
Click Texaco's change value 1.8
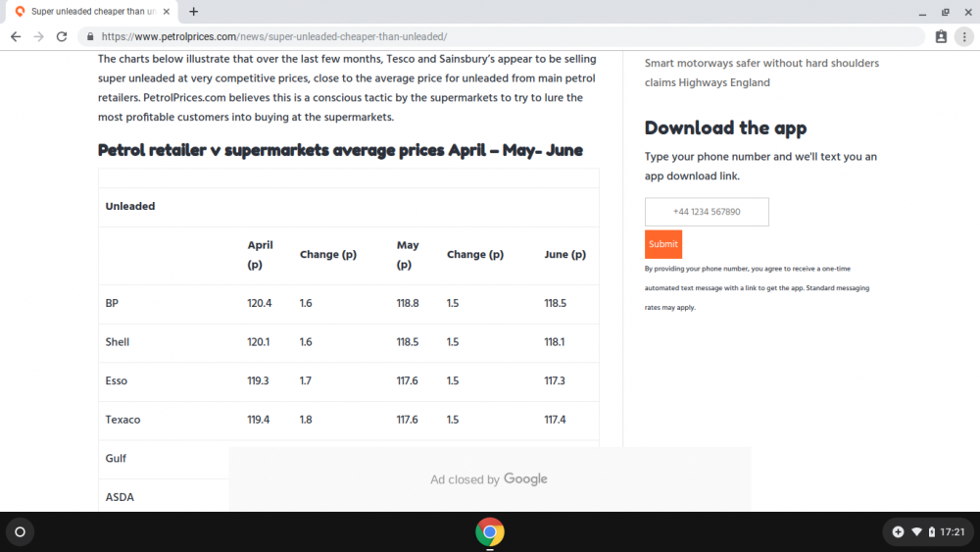coord(306,420)
